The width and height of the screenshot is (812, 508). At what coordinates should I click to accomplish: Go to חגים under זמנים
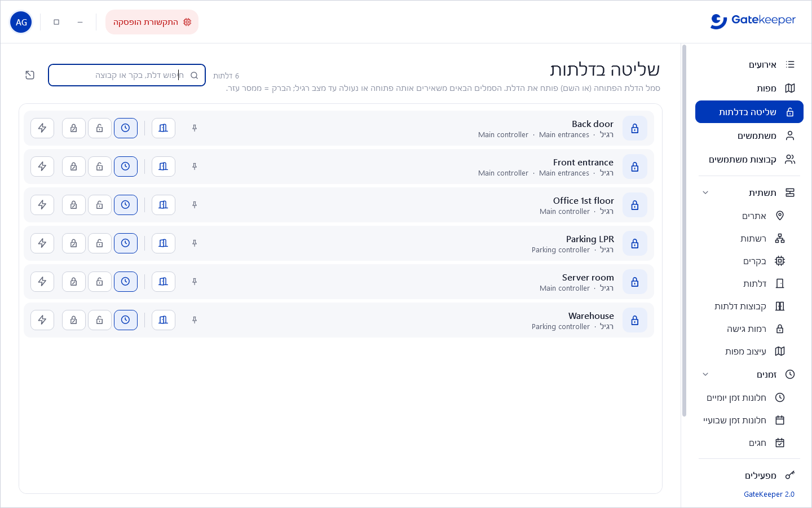[749, 443]
